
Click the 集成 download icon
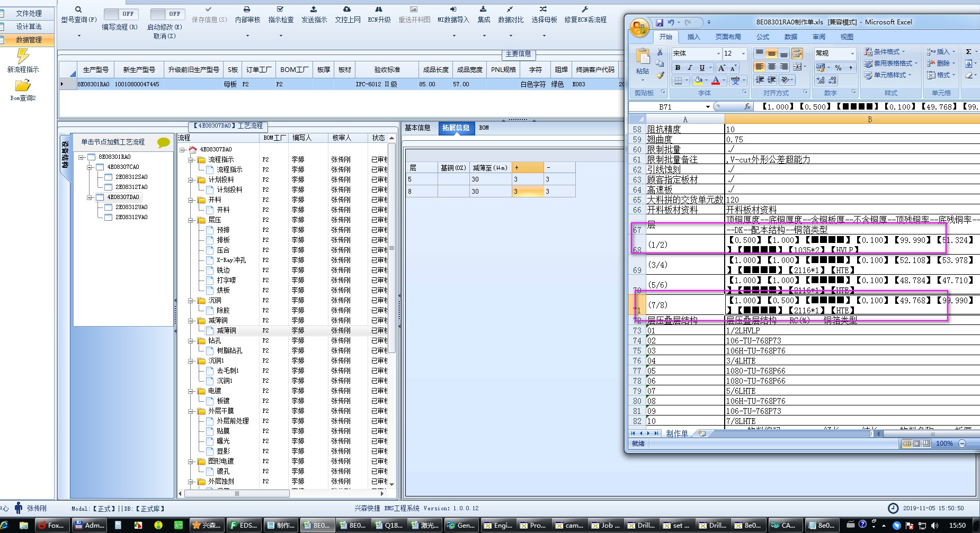point(483,9)
